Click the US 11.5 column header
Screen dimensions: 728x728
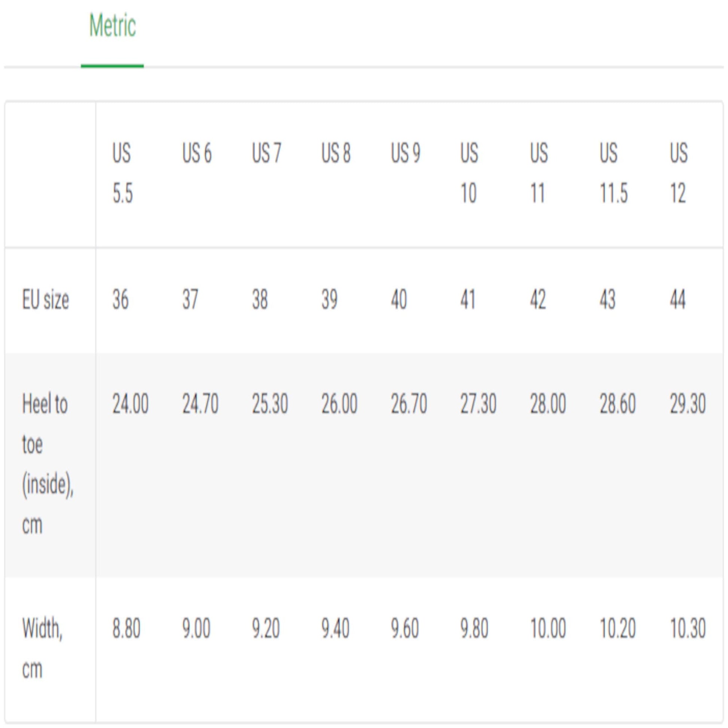[x=614, y=173]
